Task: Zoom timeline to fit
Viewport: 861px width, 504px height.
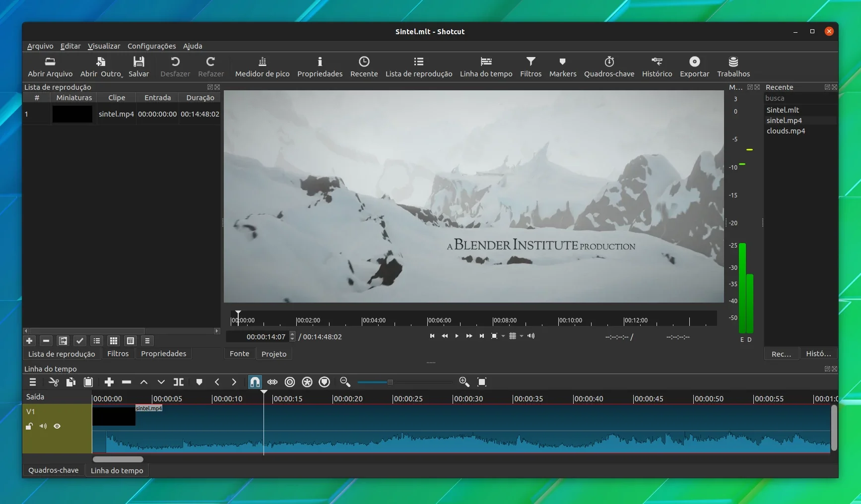Action: click(482, 382)
